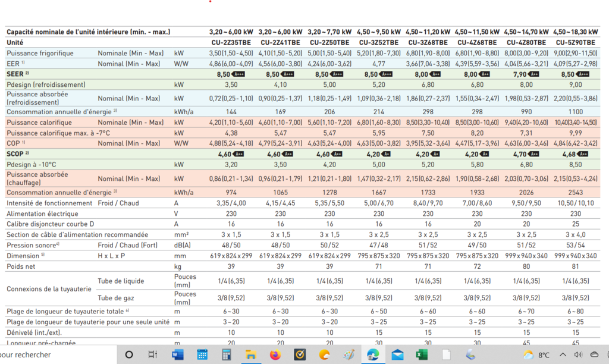Viewport: 609px width, 364px height.
Task: Open the weather widget showing 8°C
Action: (x=536, y=354)
